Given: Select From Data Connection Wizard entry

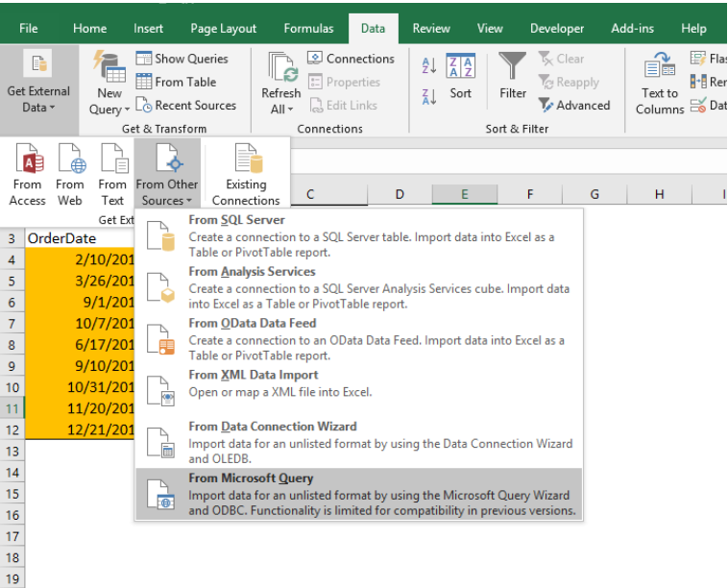Looking at the screenshot, I should pyautogui.click(x=359, y=442).
